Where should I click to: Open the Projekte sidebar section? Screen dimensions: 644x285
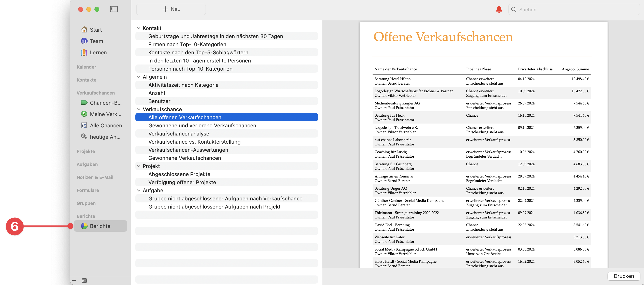point(86,151)
